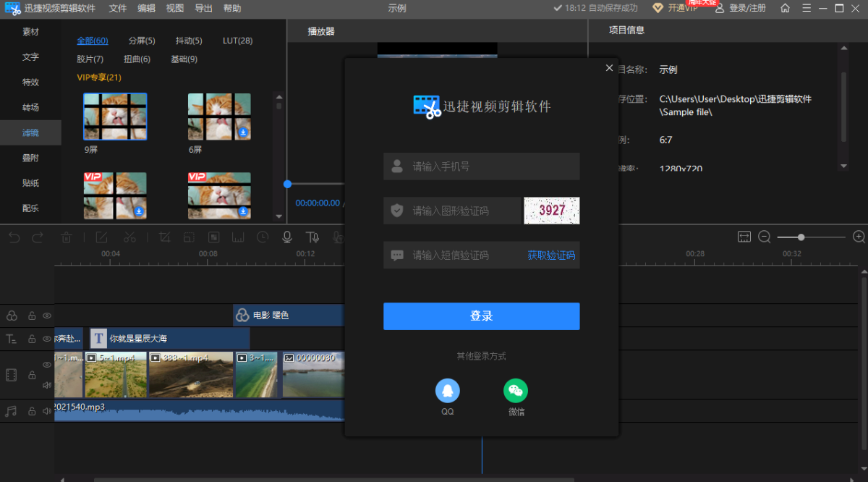This screenshot has width=868, height=482.
Task: Click the timeline zoom slider handle
Action: point(801,237)
